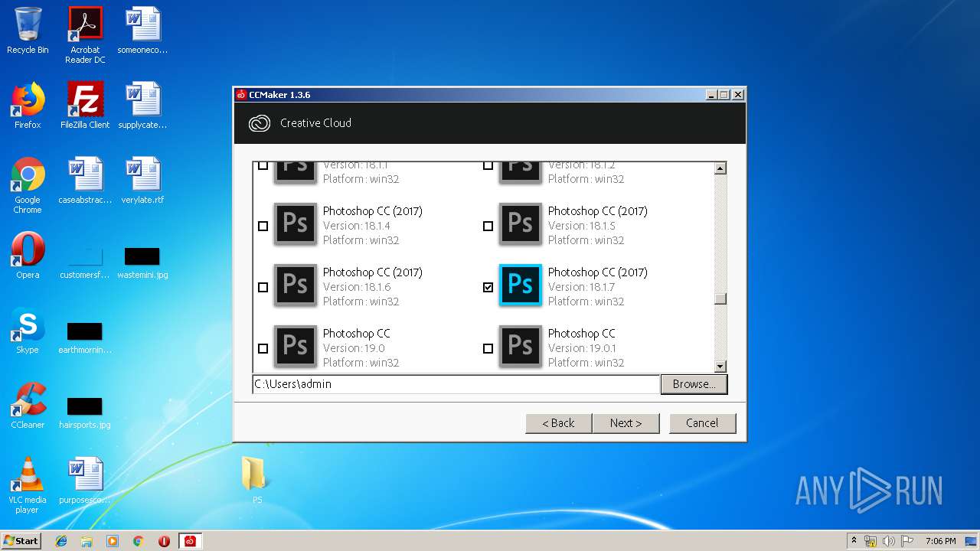Click Chrome icon in taskbar
980x551 pixels.
[139, 541]
